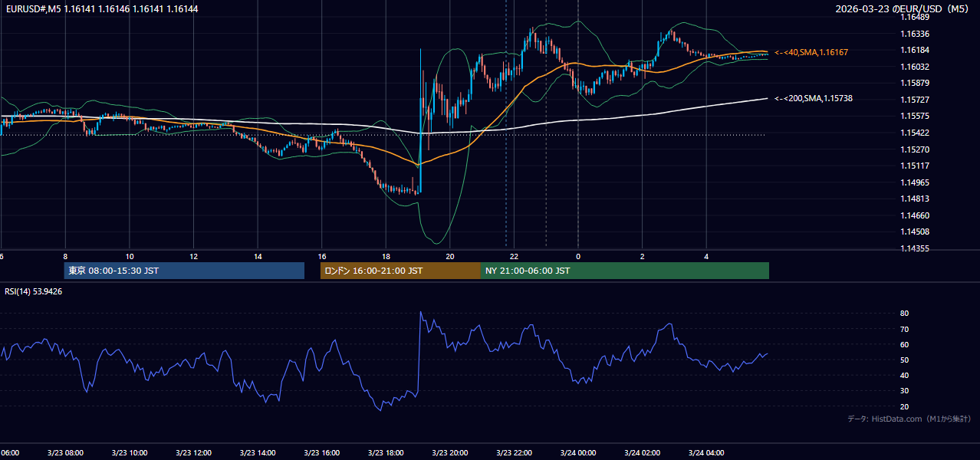Click hour label 8 on the price chart axis

tap(65, 256)
